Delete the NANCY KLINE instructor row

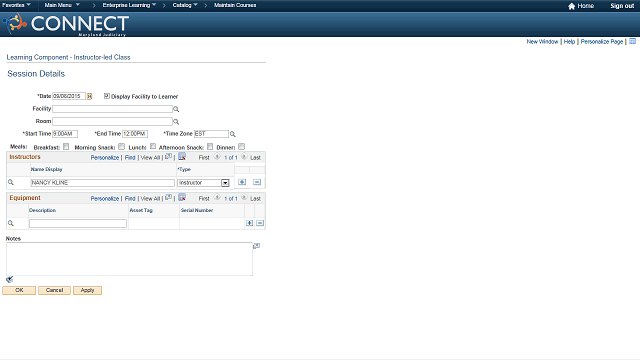(x=257, y=182)
